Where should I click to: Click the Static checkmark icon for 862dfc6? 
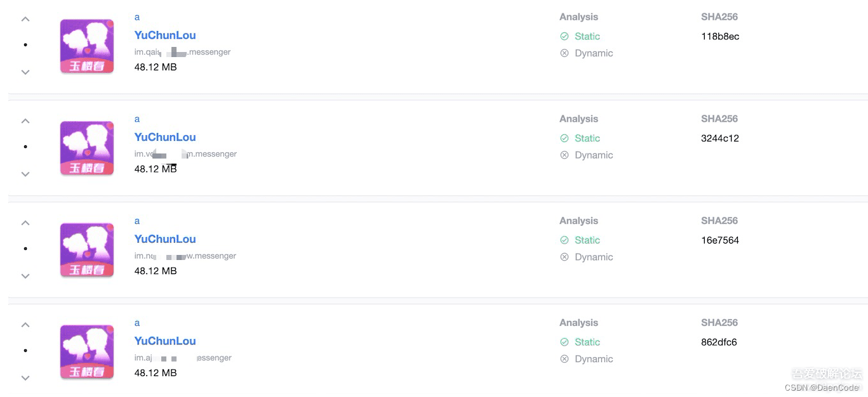pos(564,342)
